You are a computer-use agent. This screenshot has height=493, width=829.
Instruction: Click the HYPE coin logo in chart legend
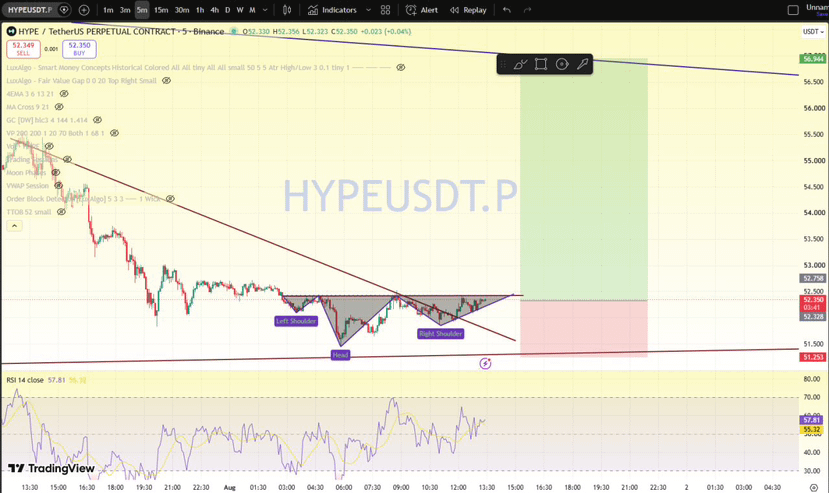(11, 31)
